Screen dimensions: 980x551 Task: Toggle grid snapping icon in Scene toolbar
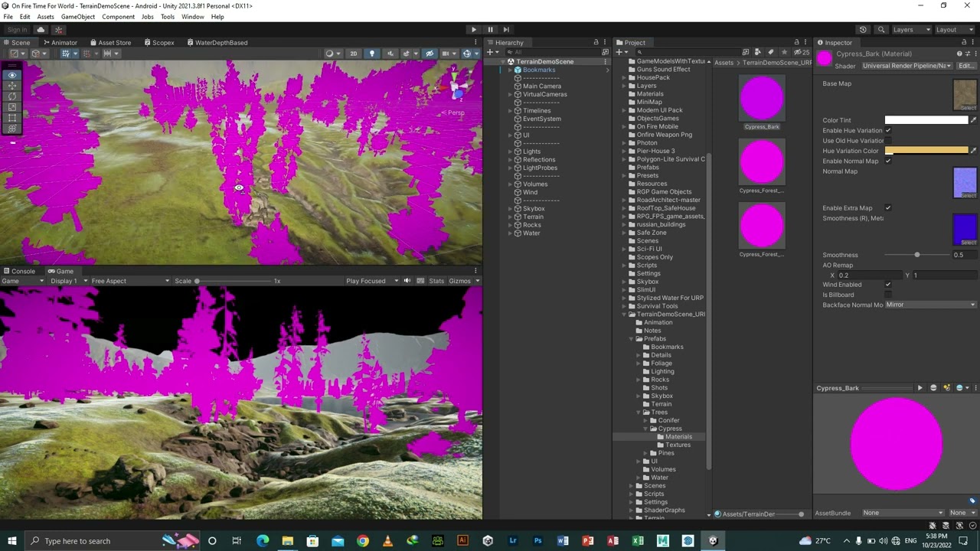point(87,54)
